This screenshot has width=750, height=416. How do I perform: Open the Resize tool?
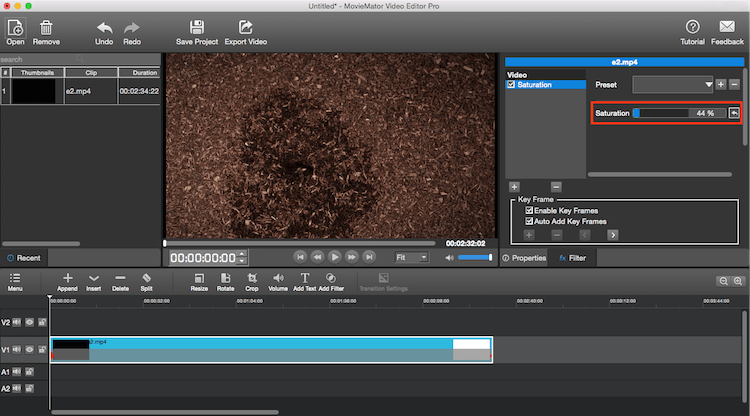[x=199, y=282]
